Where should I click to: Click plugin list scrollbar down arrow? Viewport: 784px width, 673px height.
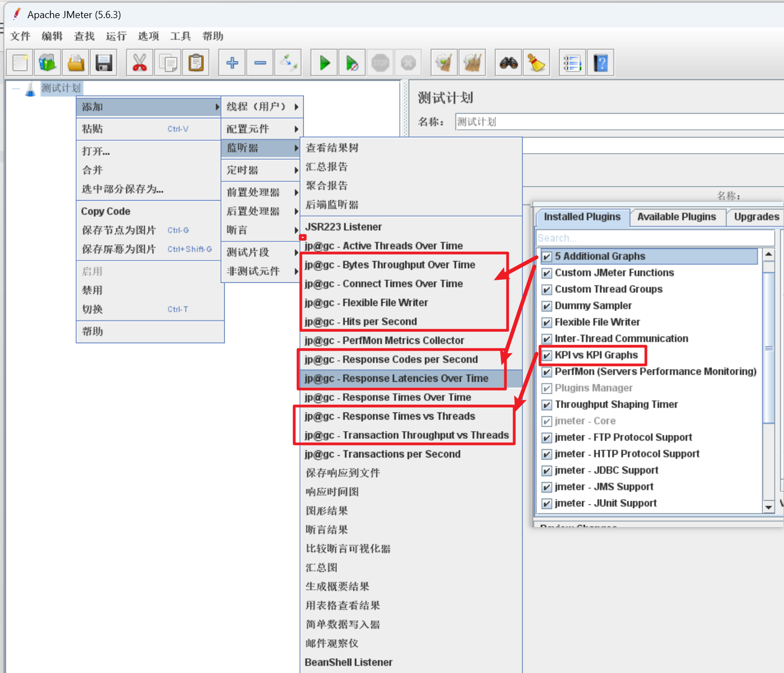[769, 507]
